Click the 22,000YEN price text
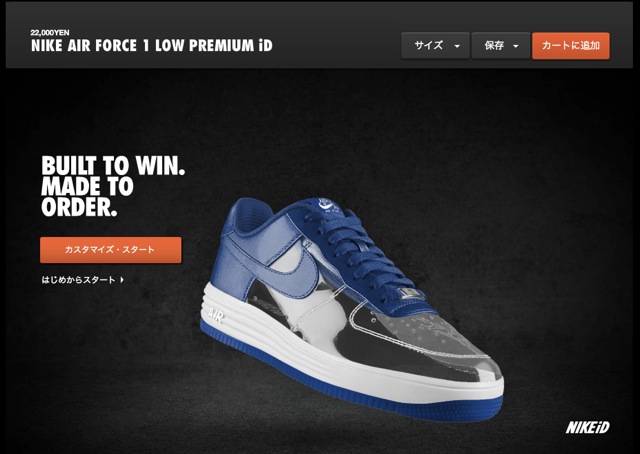 (50, 33)
